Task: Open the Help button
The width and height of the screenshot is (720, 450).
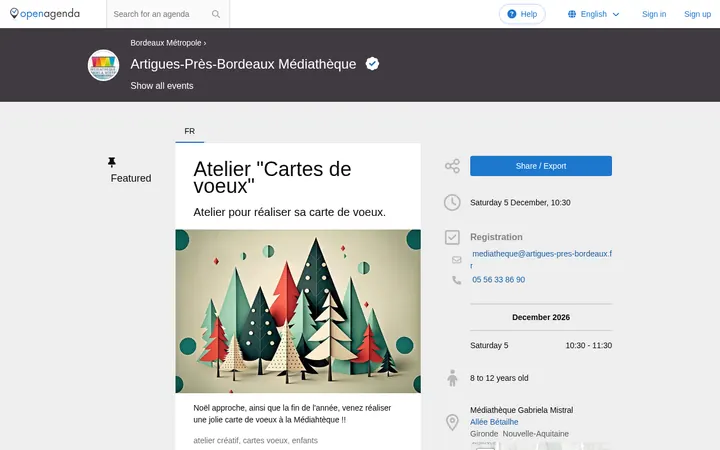Action: point(522,14)
